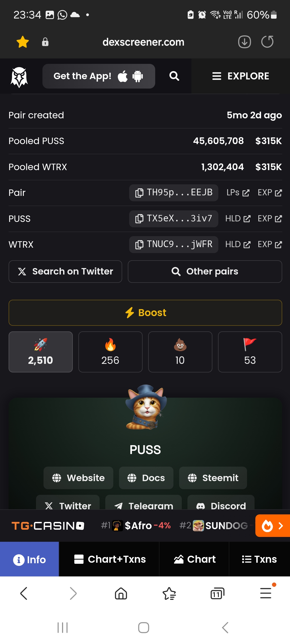Open the browser menu hamburger

pos(266,593)
